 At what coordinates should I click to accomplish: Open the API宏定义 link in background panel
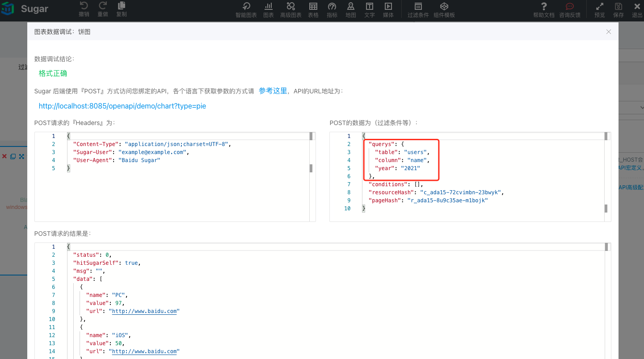click(x=631, y=167)
